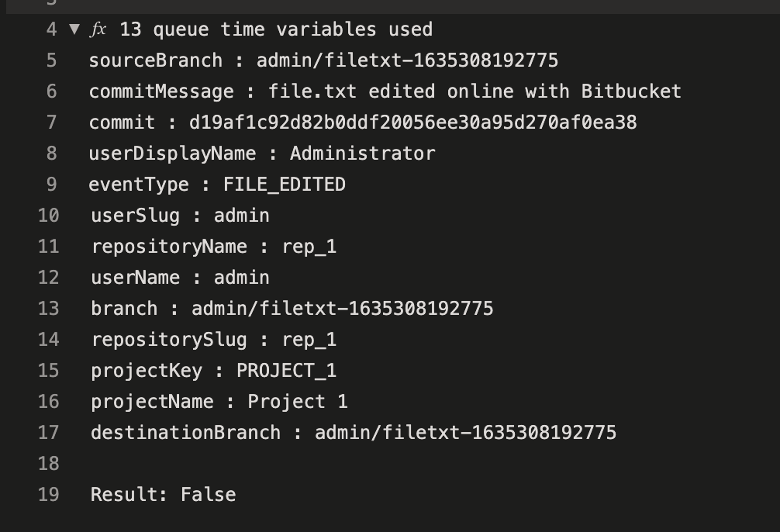Image resolution: width=780 pixels, height=532 pixels.
Task: Click the fx function icon
Action: point(98,29)
